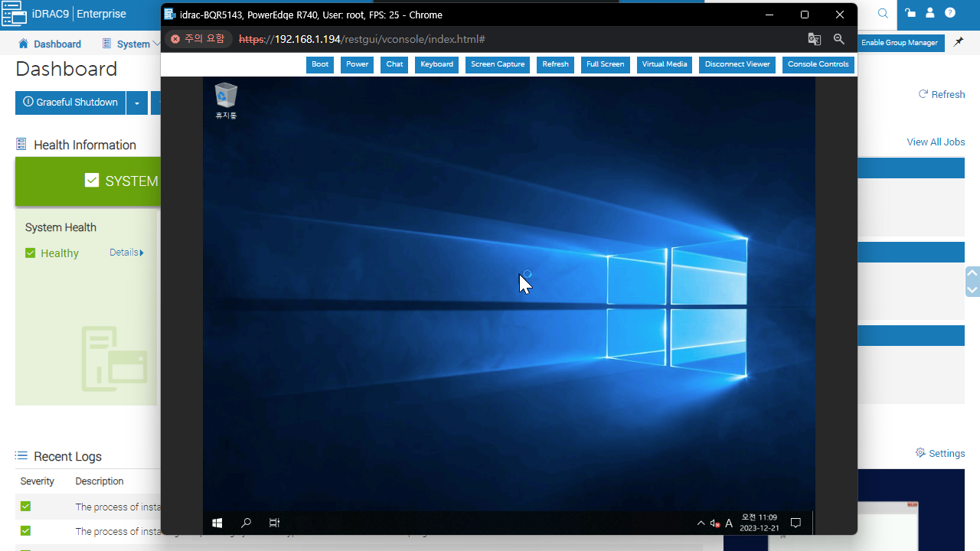Open the Power control in virtual console
980x551 pixels.
click(357, 64)
